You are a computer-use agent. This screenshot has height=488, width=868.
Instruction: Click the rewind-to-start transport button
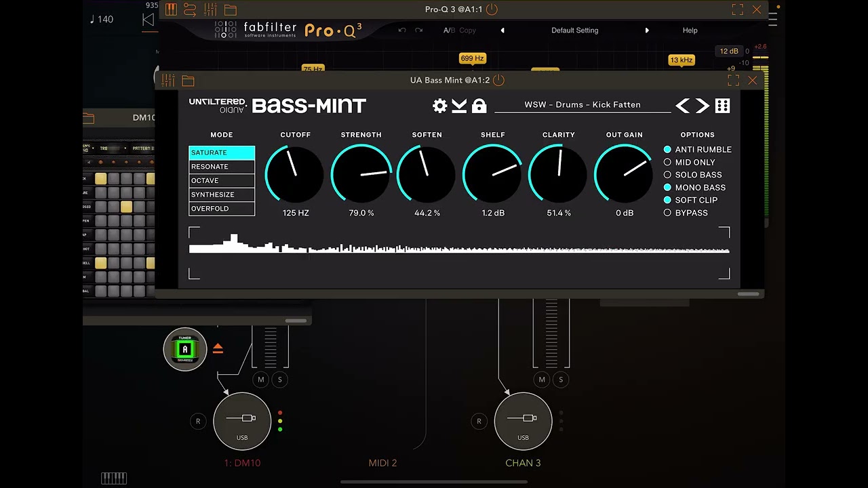click(148, 20)
